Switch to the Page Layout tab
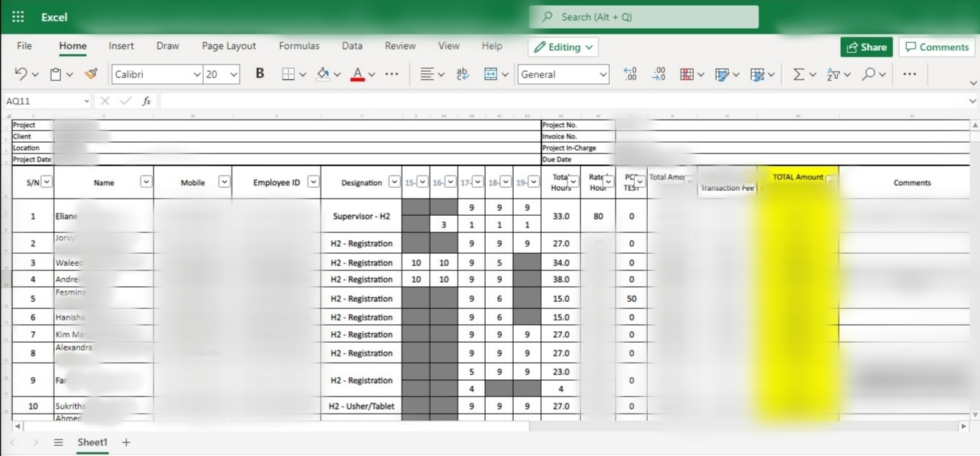 click(229, 46)
